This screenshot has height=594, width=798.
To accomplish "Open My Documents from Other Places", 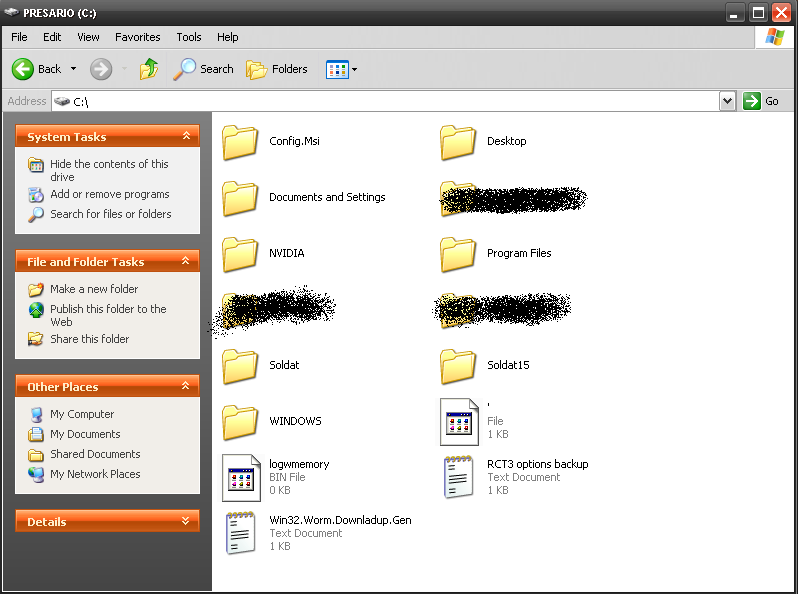I will pos(85,434).
